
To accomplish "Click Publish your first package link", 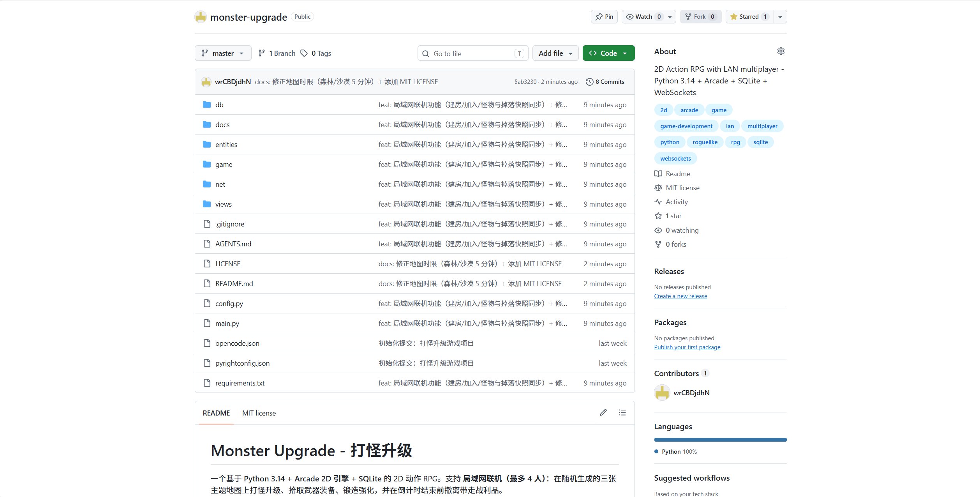I will pyautogui.click(x=687, y=347).
